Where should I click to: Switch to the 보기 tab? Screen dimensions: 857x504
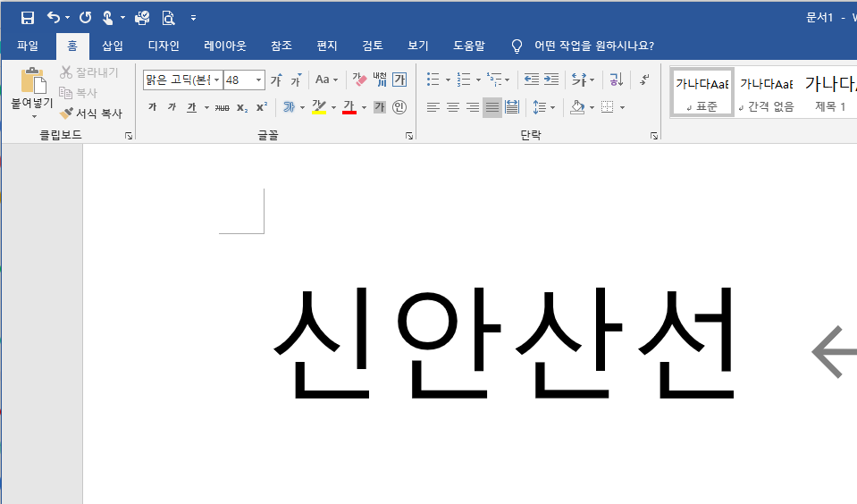click(418, 46)
